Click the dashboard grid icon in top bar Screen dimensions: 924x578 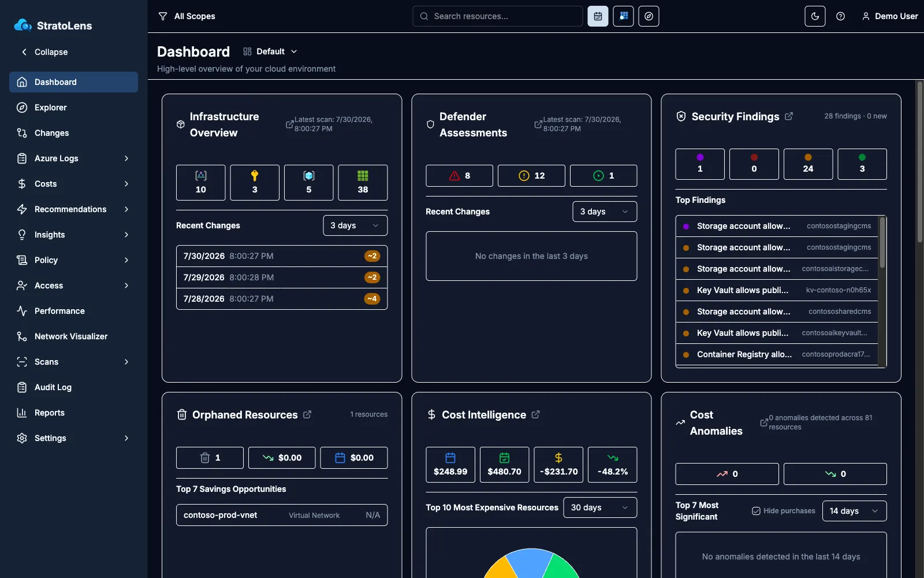pyautogui.click(x=623, y=16)
